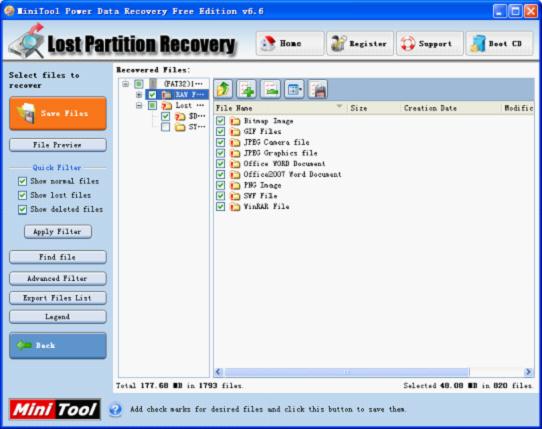Click the File Name column sort arrow
The width and height of the screenshot is (542, 429).
tap(339, 106)
